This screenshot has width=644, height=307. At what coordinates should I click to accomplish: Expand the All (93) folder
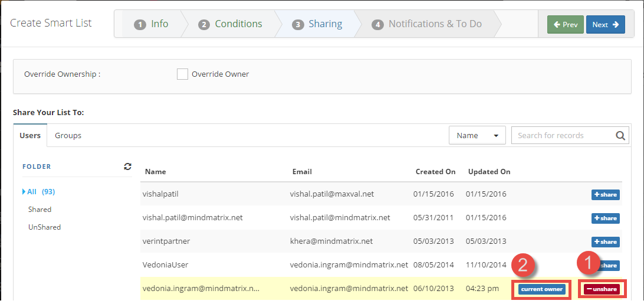(x=40, y=192)
